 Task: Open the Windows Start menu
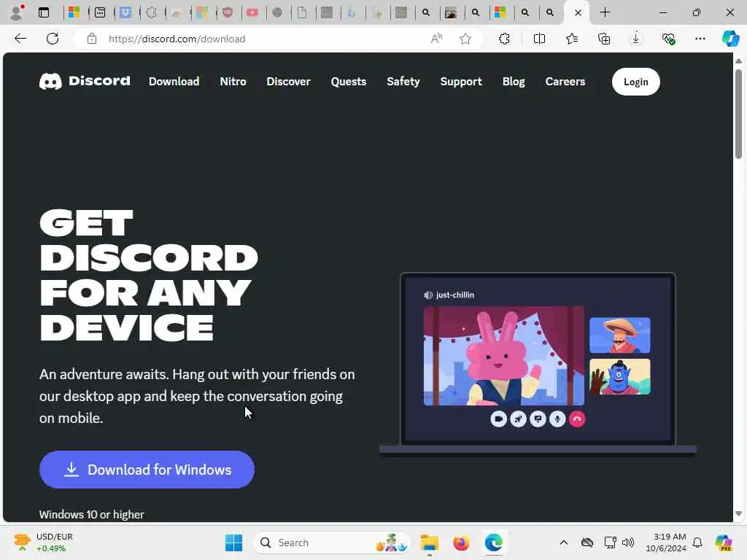point(233,542)
